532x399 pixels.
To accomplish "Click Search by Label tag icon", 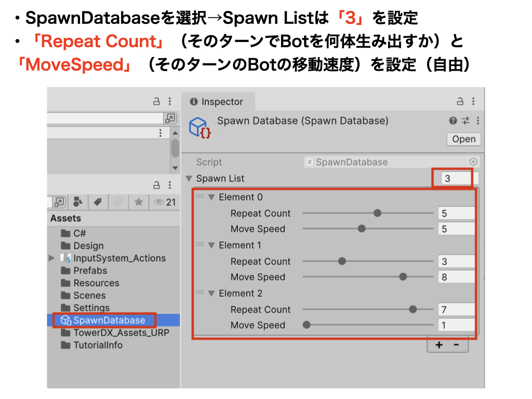I will point(98,202).
